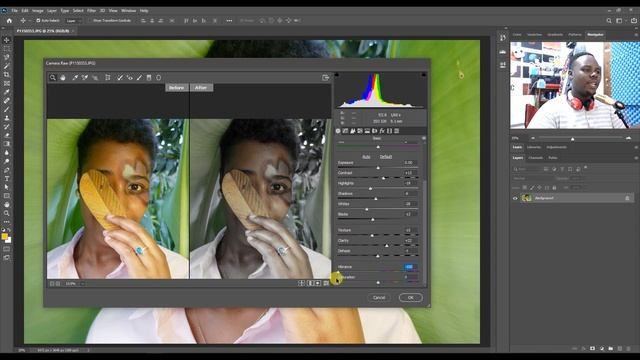Select the Red Eye Removal tool

click(x=130, y=78)
